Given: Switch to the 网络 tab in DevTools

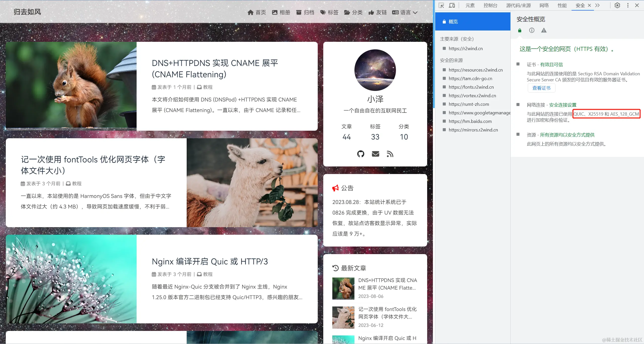Looking at the screenshot, I should pos(544,5).
